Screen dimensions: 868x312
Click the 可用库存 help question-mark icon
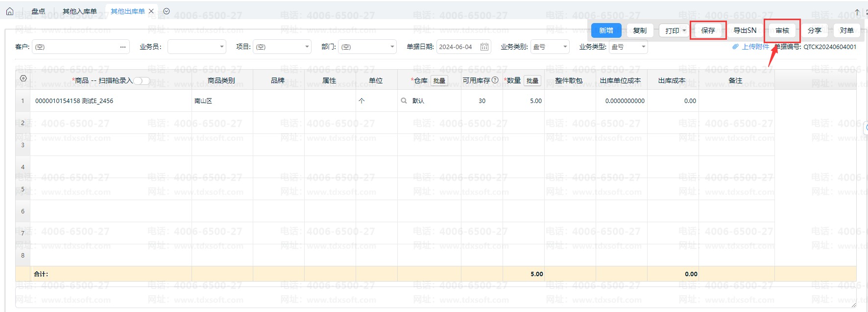tap(495, 80)
